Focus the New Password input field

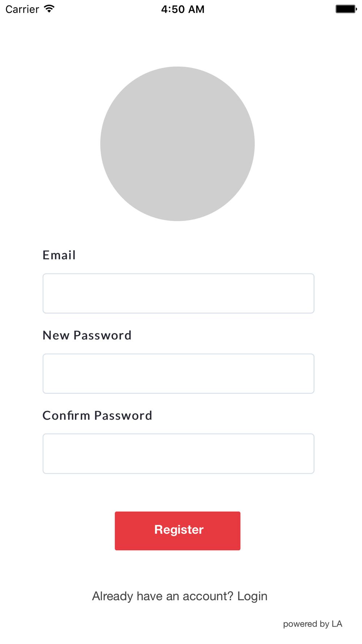[178, 373]
